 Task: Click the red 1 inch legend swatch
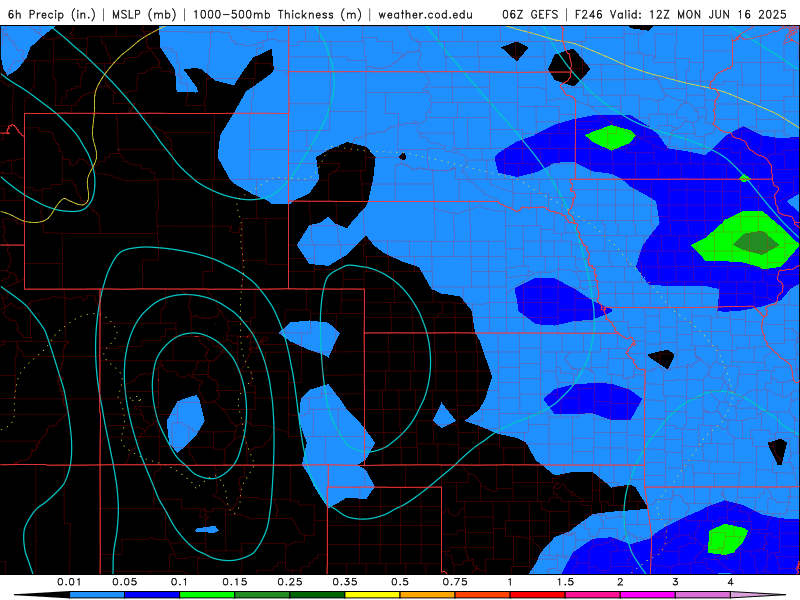pos(538,595)
